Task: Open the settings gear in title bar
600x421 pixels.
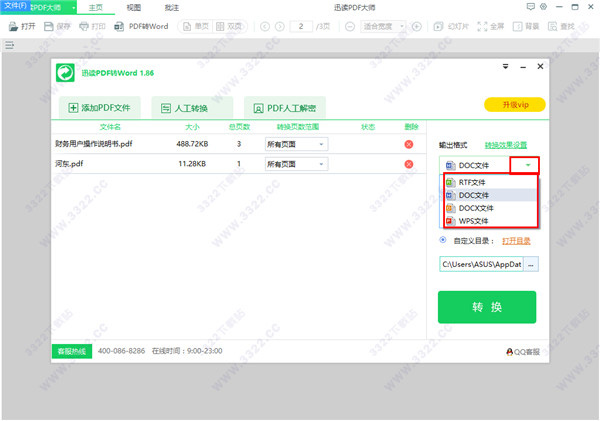Action: coord(543,7)
